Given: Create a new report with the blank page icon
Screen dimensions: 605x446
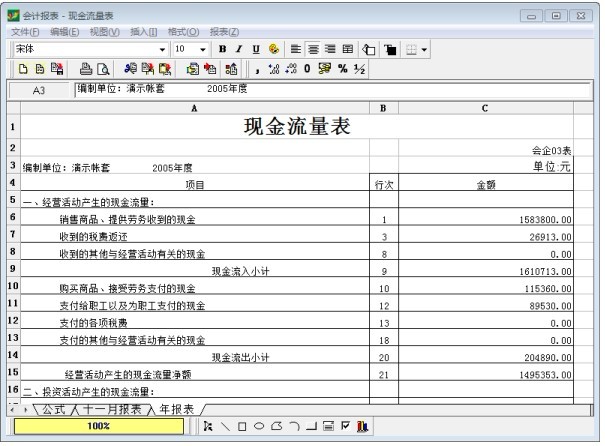Looking at the screenshot, I should pos(23,69).
